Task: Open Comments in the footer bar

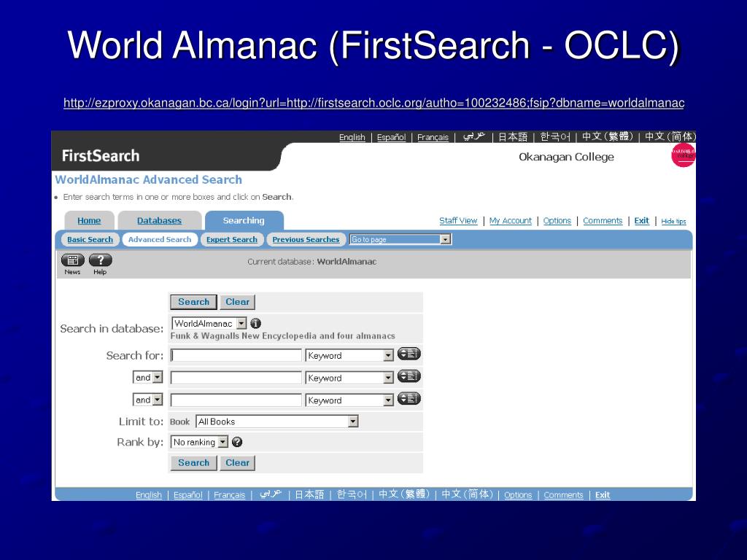Action: [563, 495]
